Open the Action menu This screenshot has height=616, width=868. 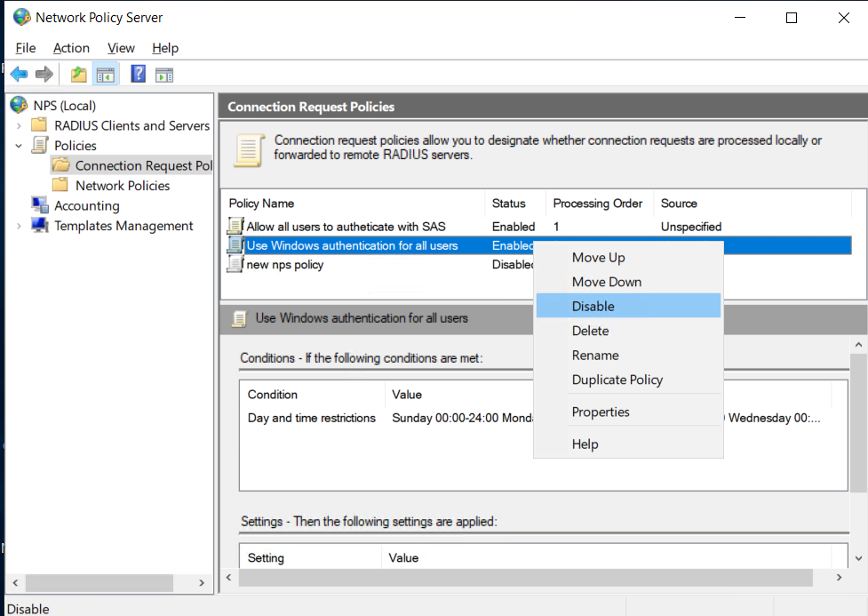[71, 48]
